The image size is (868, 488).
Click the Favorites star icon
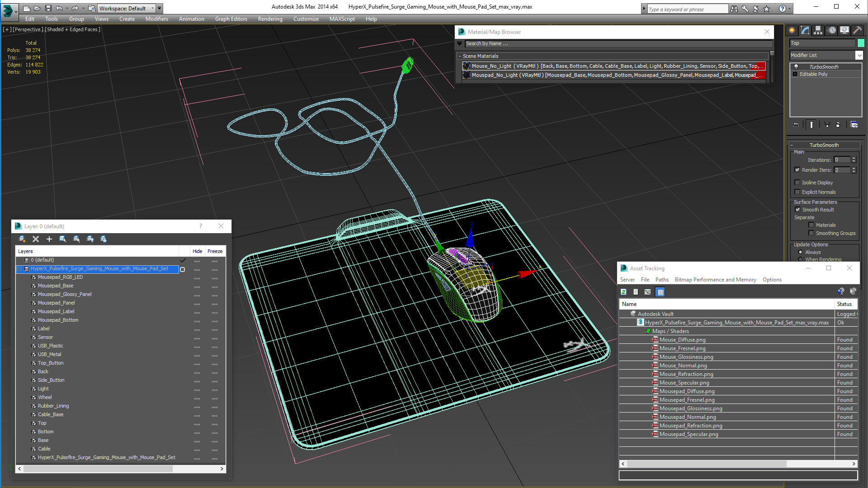click(766, 9)
